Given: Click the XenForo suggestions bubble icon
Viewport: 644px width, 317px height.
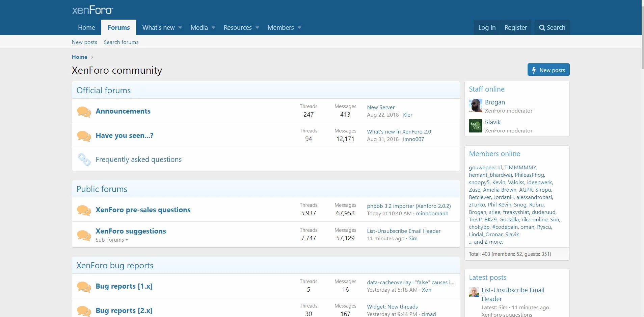Looking at the screenshot, I should tap(84, 235).
